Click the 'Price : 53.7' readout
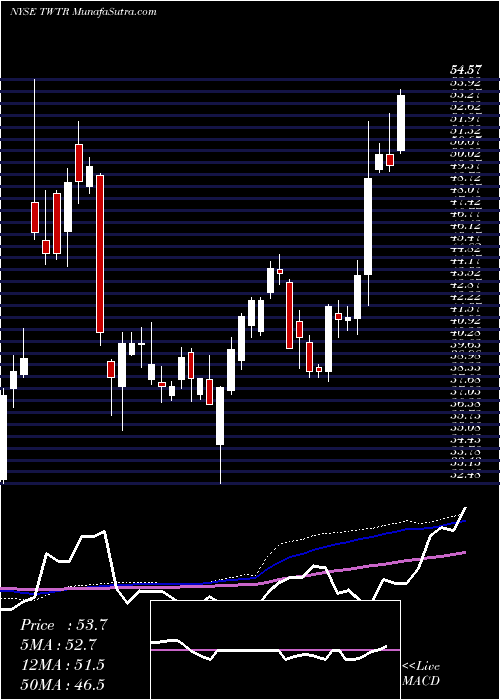 [64, 625]
